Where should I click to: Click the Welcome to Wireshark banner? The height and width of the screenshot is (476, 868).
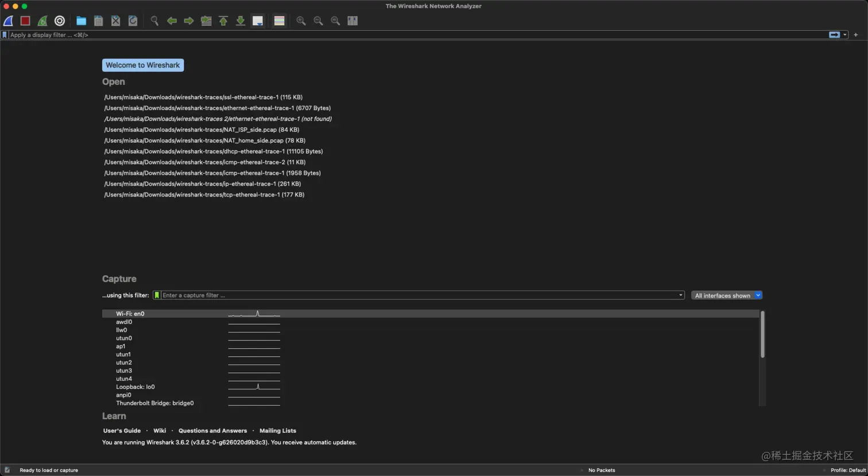point(143,65)
